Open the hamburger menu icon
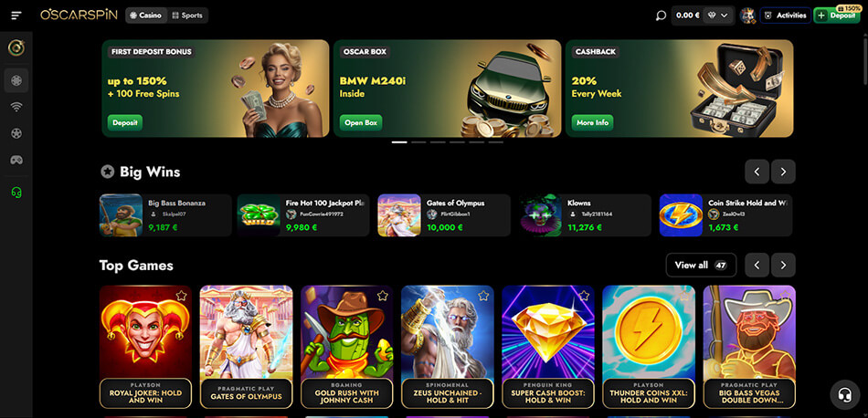The width and height of the screenshot is (868, 418). 16,16
